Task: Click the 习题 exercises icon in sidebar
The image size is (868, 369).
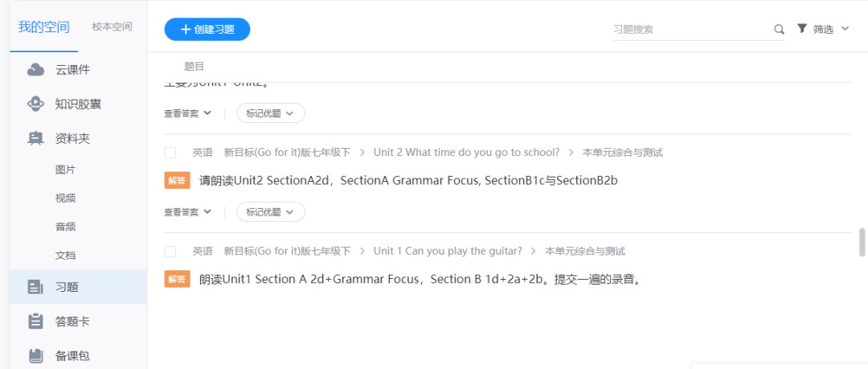Action: (35, 287)
